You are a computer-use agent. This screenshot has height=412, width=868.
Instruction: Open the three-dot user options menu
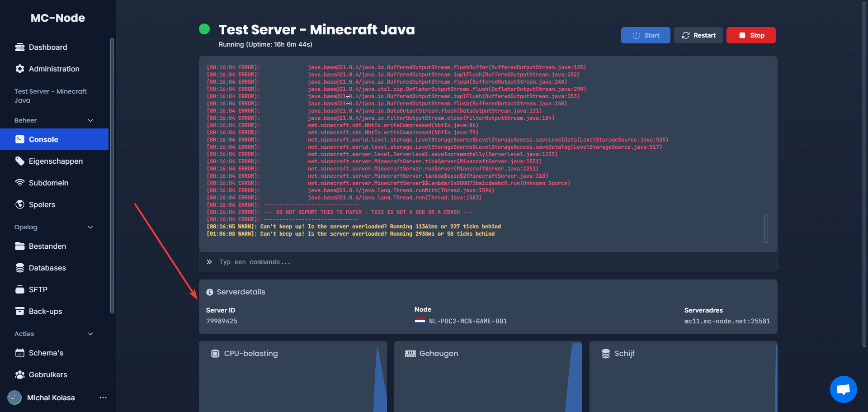(103, 398)
